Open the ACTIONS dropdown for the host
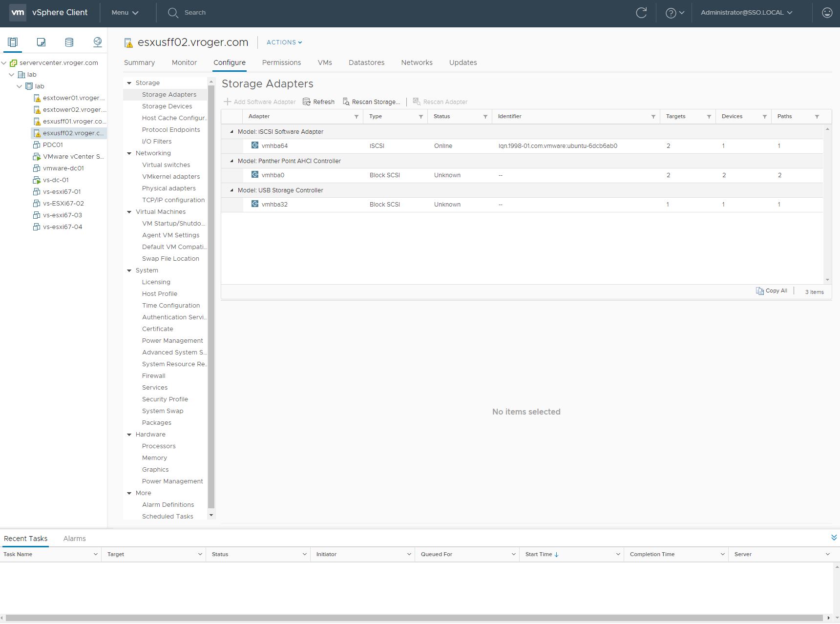The height and width of the screenshot is (624, 840). (x=284, y=42)
